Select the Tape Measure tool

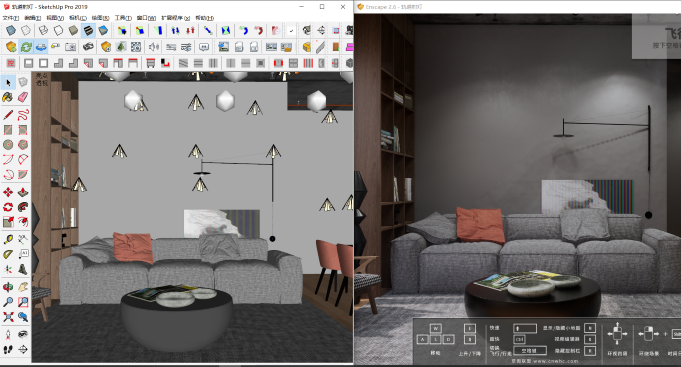click(8, 239)
